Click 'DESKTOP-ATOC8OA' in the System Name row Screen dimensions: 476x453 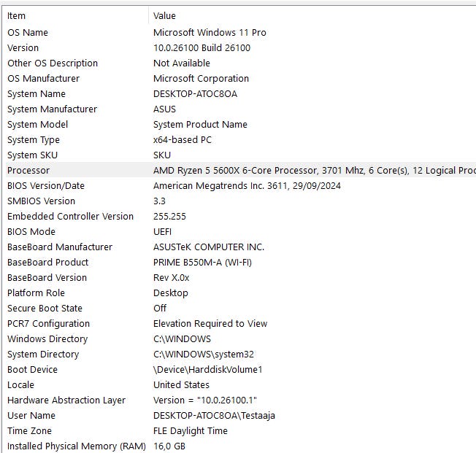click(195, 94)
